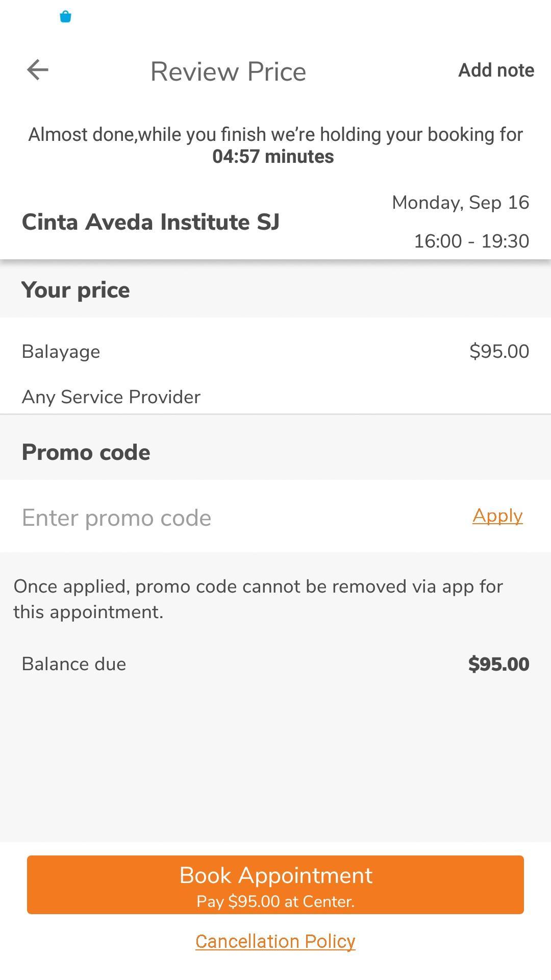The width and height of the screenshot is (551, 980).
Task: Go back using the left arrow icon
Action: pyautogui.click(x=38, y=70)
